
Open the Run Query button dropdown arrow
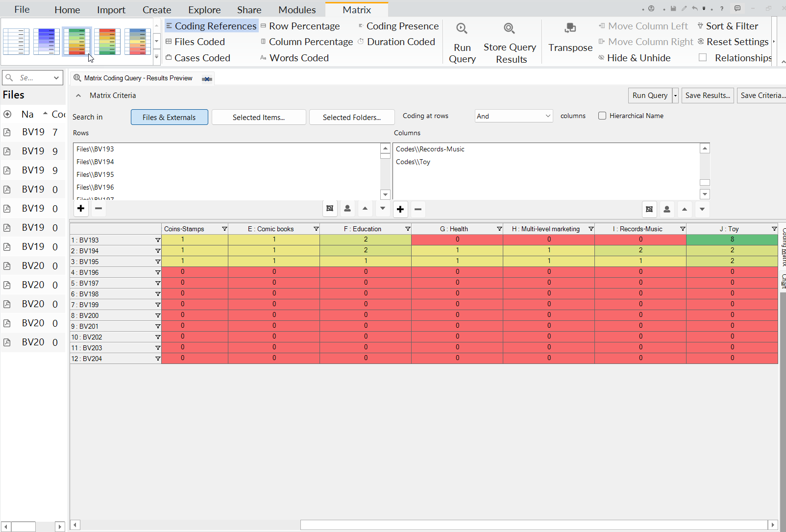pyautogui.click(x=675, y=96)
